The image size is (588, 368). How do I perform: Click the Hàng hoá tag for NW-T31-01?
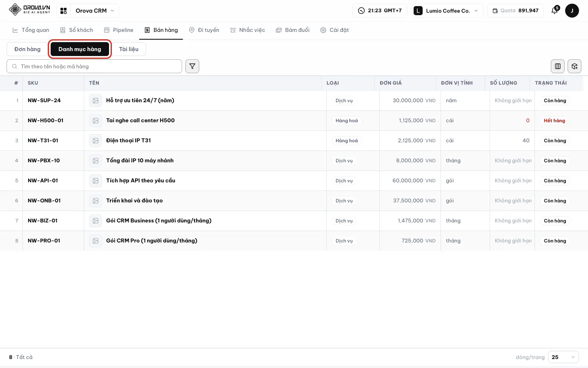tap(347, 141)
